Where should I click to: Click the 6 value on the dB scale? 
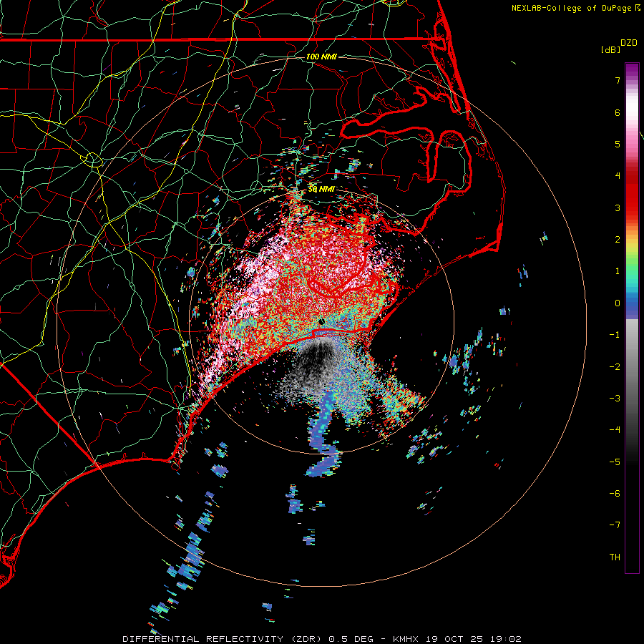click(x=618, y=112)
